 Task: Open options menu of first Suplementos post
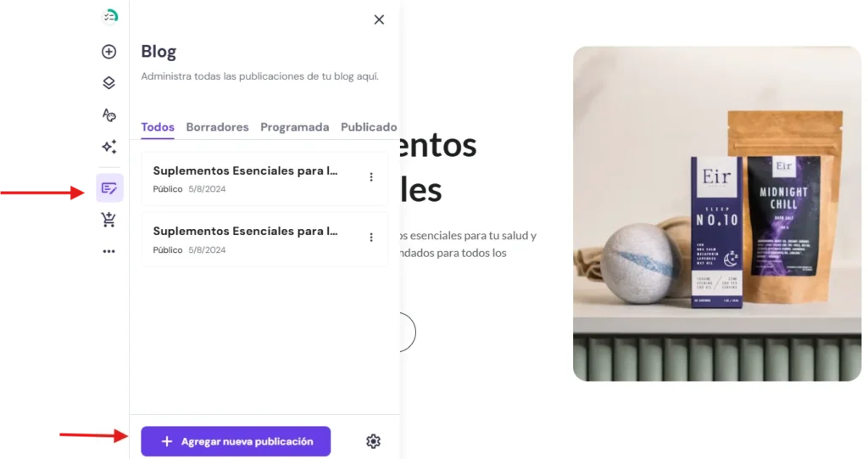(371, 176)
